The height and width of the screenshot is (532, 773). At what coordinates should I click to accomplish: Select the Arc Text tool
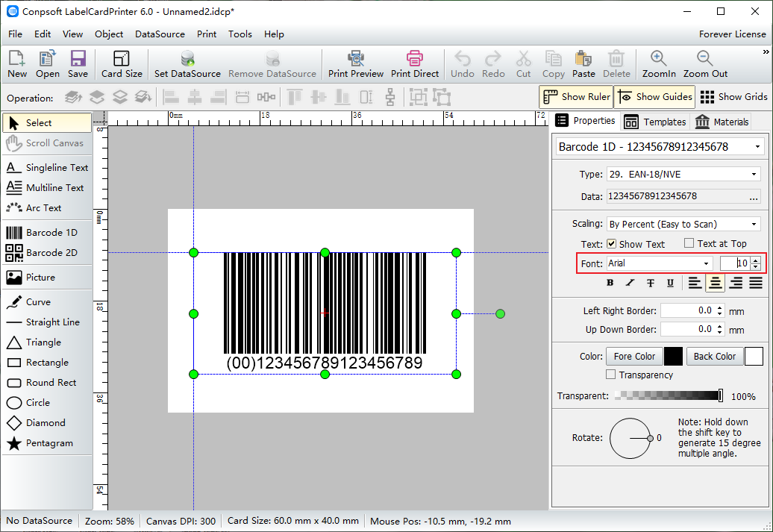click(x=47, y=208)
